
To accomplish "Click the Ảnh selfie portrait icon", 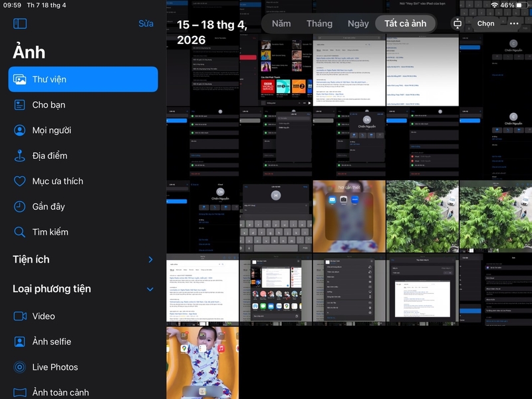I will 20,342.
